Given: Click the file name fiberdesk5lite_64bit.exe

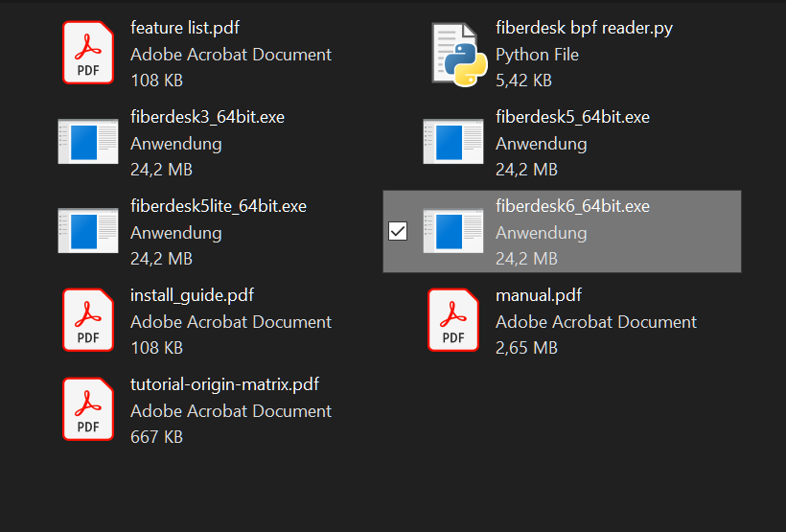Looking at the screenshot, I should click(x=219, y=207).
